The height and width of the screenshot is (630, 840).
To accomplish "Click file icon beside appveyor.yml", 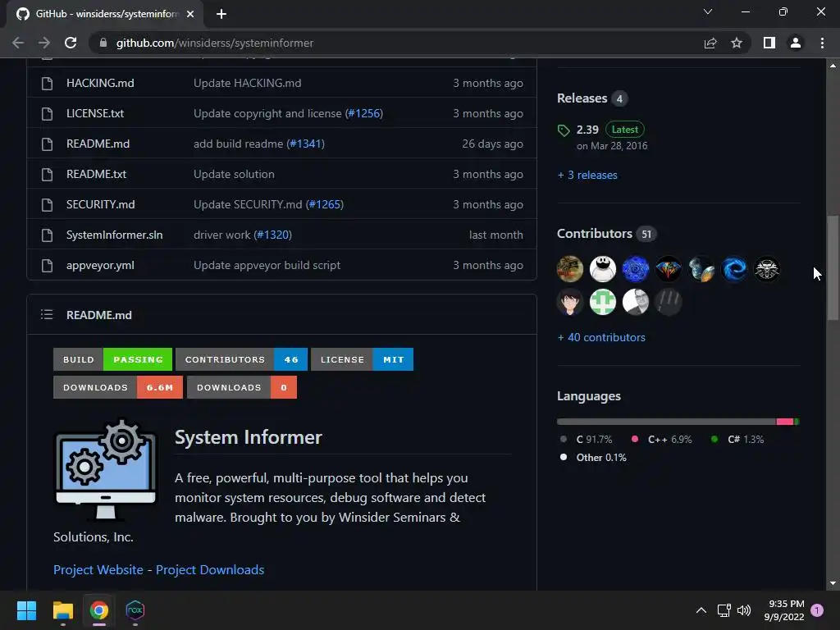I will point(47,265).
